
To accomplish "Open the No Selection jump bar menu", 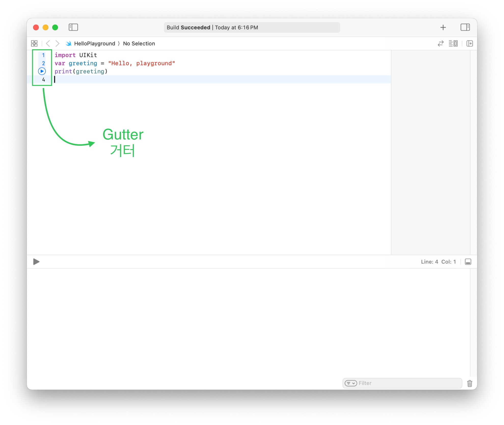I will [x=139, y=44].
